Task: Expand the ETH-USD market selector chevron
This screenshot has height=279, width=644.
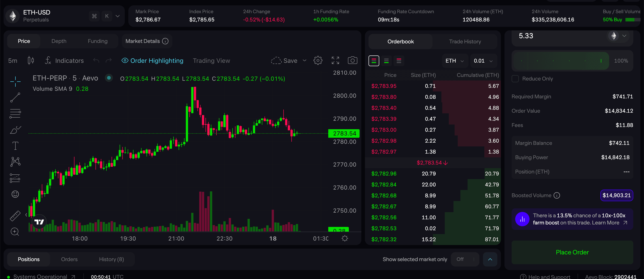Action: [117, 16]
